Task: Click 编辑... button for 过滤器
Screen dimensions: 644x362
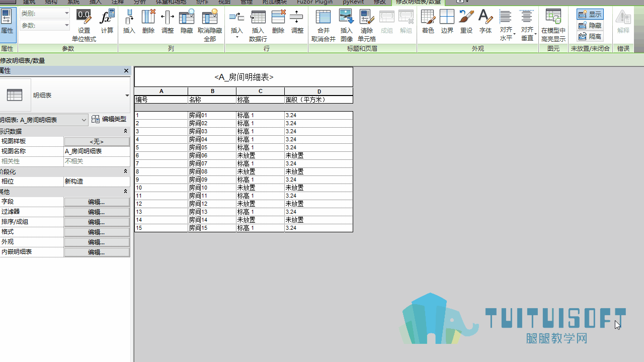Action: pos(97,212)
